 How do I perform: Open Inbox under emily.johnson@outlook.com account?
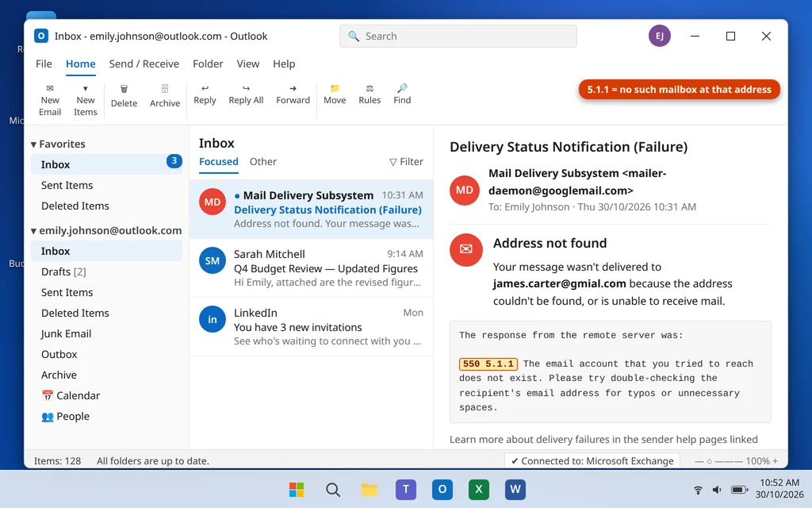[x=106, y=251]
